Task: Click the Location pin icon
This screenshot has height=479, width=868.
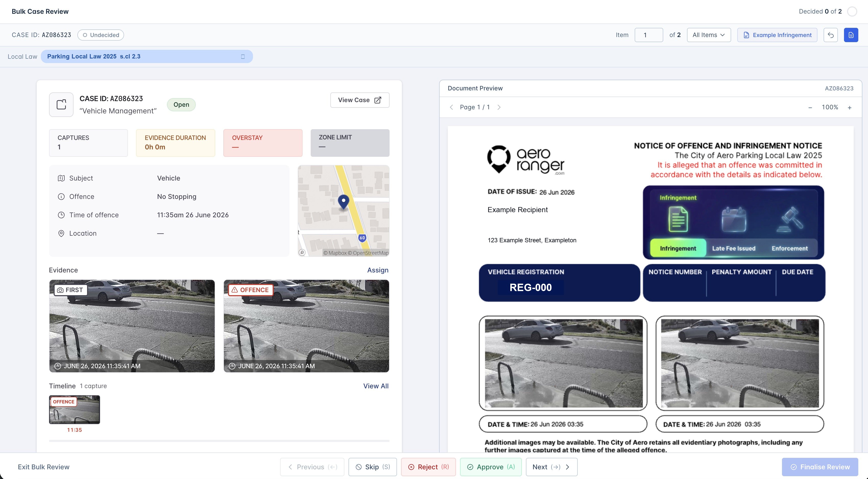Action: point(61,234)
